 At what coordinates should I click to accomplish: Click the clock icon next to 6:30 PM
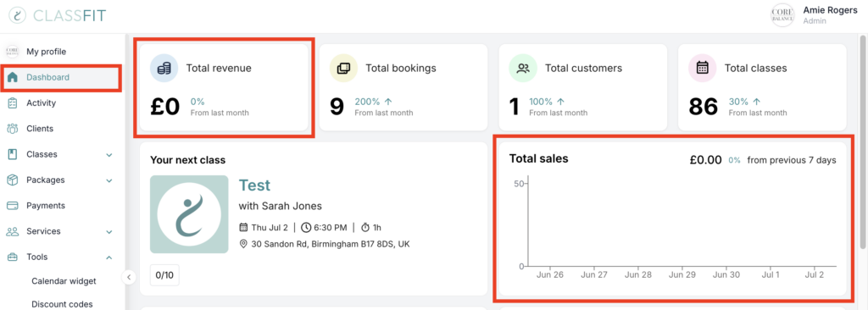pos(306,228)
